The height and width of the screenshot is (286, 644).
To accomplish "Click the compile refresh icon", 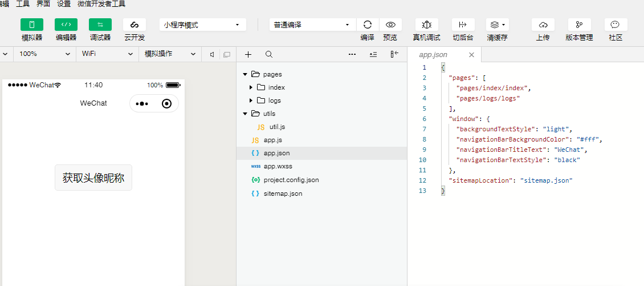I will pos(368,25).
